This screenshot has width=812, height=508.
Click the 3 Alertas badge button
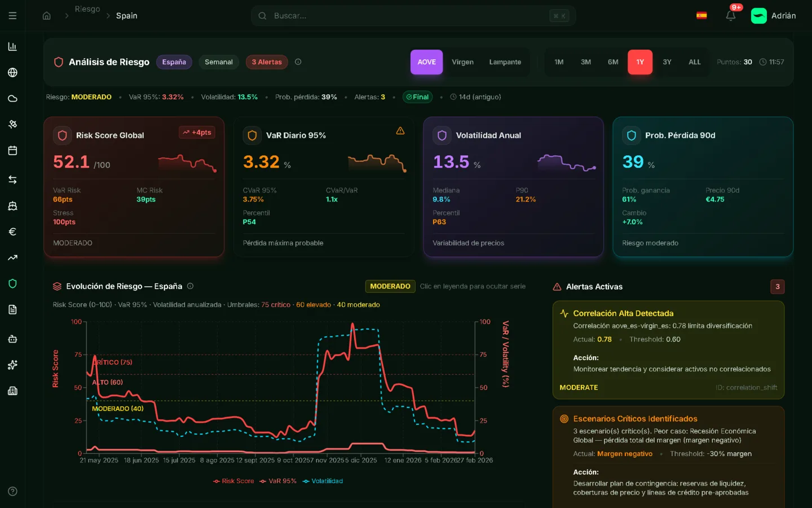tap(267, 62)
